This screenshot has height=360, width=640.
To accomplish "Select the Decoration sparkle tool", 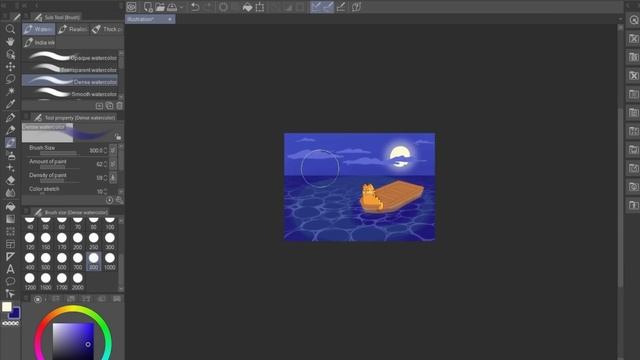I will [10, 168].
